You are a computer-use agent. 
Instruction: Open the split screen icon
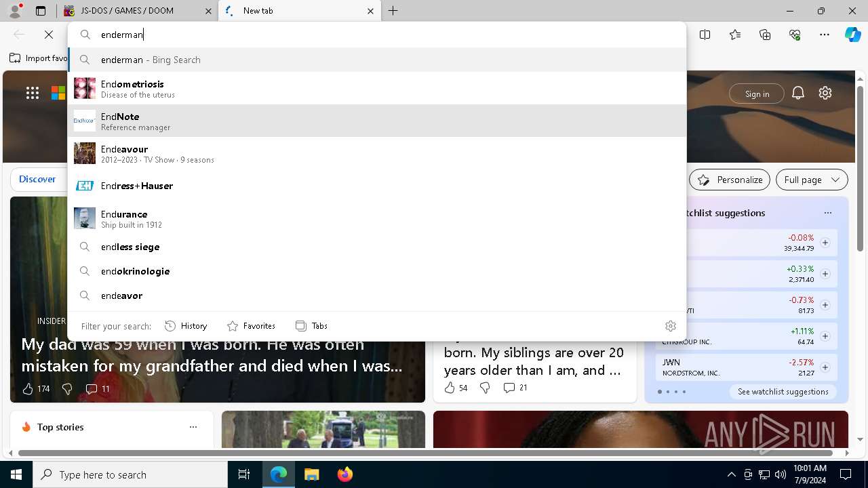click(x=705, y=35)
